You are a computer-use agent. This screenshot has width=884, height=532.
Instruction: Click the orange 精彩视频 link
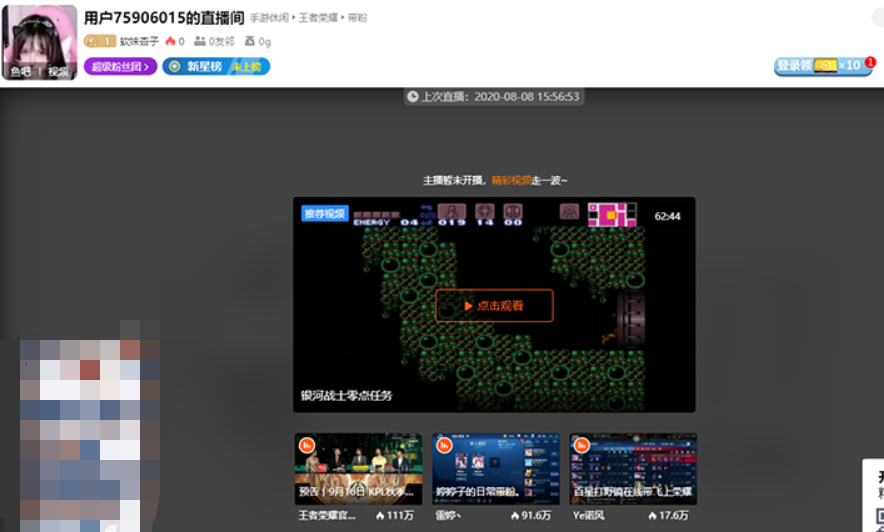(x=511, y=180)
